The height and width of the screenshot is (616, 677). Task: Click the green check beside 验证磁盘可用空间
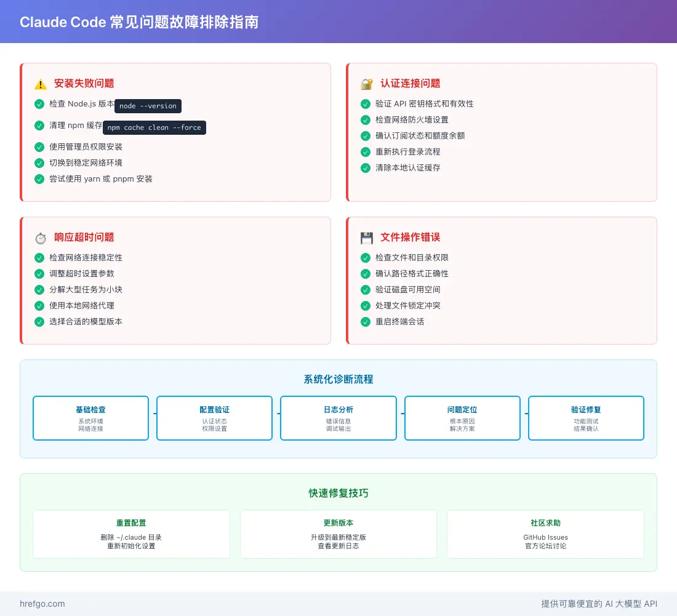[365, 290]
